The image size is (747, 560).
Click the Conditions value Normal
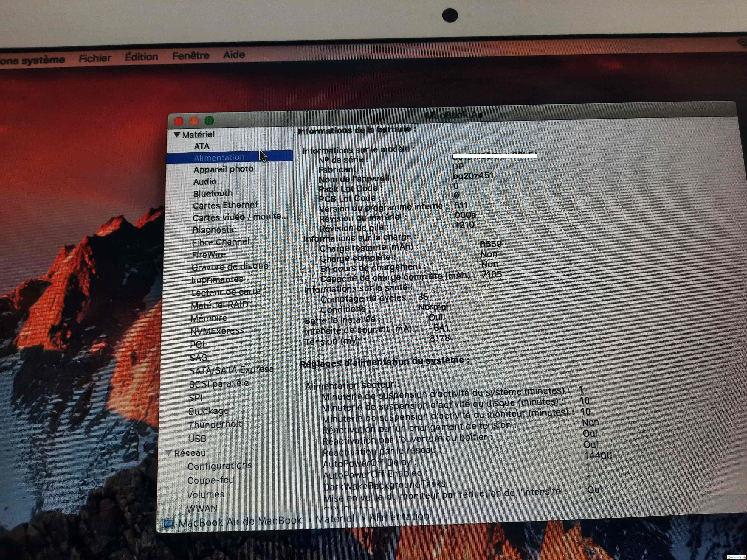click(433, 307)
